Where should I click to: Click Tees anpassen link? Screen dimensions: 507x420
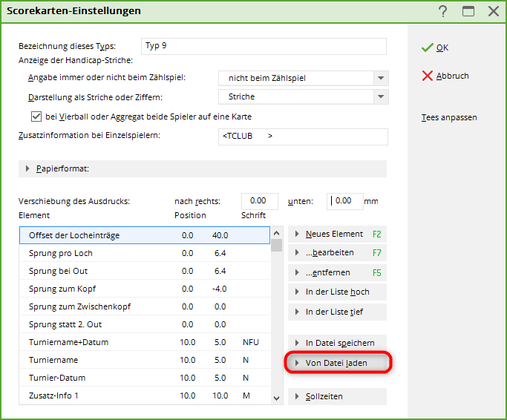(448, 117)
